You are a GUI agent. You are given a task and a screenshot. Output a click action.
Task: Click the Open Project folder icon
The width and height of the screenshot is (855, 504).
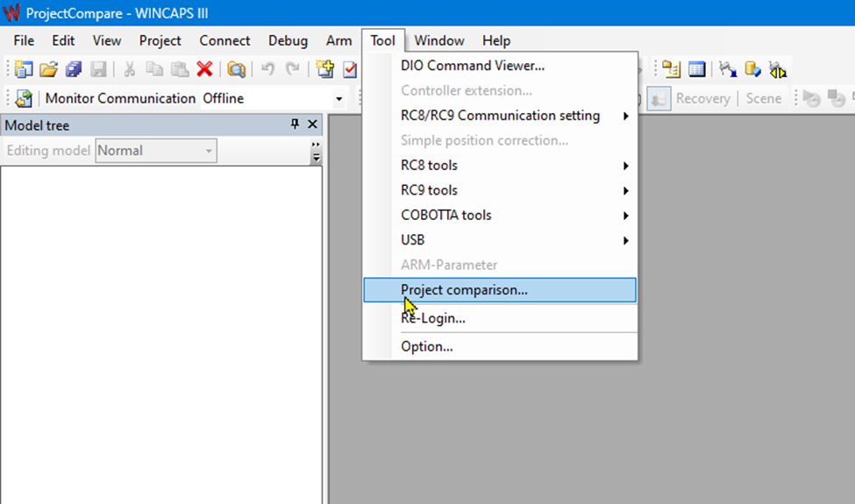(48, 69)
